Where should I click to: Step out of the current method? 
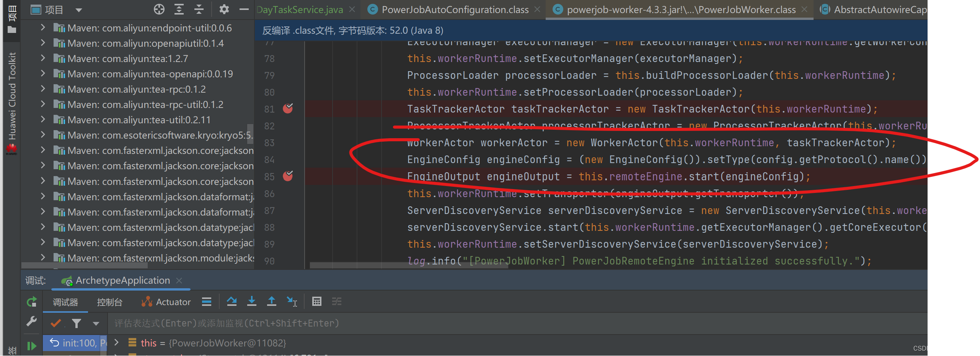pyautogui.click(x=272, y=302)
